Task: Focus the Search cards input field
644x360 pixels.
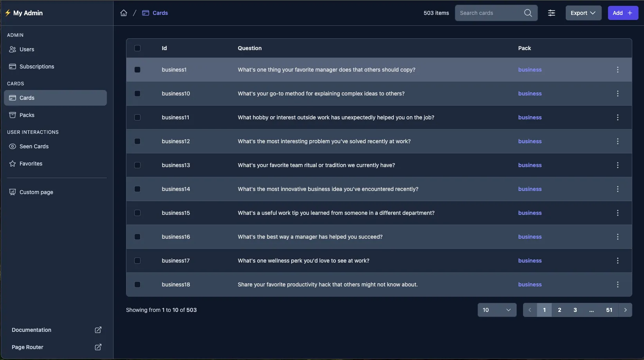Action: pos(489,13)
